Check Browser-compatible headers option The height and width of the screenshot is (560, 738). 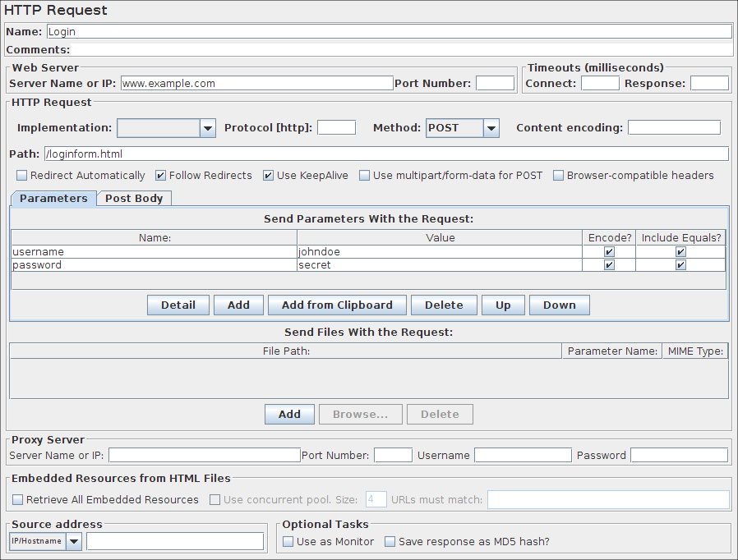[x=559, y=176]
